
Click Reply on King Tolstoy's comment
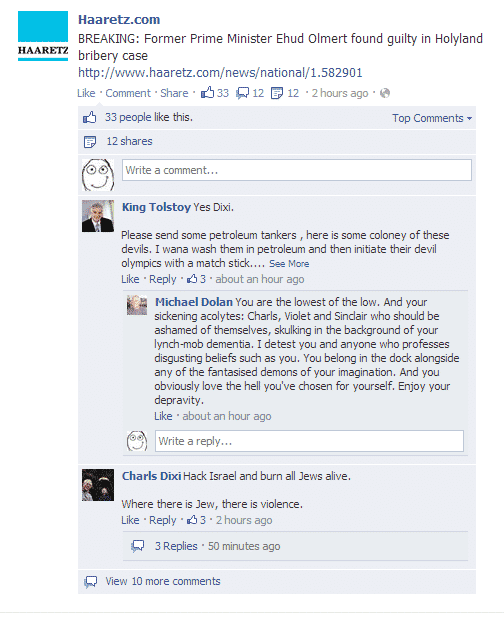coord(162,279)
